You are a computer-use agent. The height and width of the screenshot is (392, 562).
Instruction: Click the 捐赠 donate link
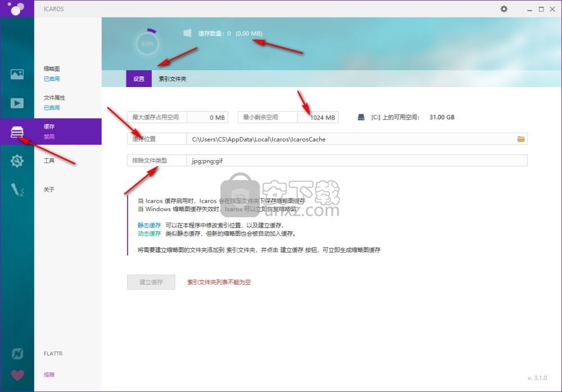point(49,375)
